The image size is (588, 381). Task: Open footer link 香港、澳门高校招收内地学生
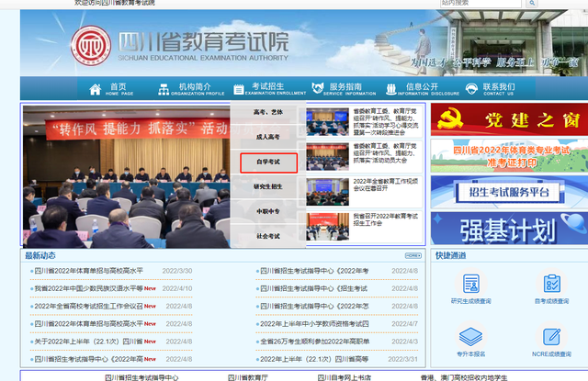(464, 377)
